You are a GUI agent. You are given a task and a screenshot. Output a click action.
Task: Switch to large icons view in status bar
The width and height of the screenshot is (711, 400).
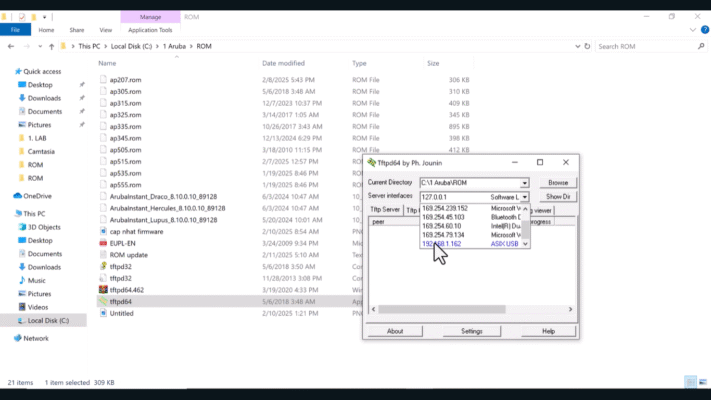[702, 382]
